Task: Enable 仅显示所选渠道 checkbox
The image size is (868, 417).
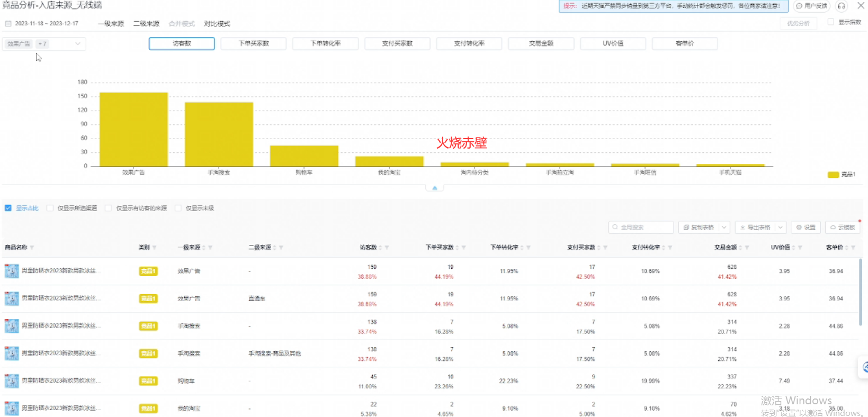Action: coord(50,208)
